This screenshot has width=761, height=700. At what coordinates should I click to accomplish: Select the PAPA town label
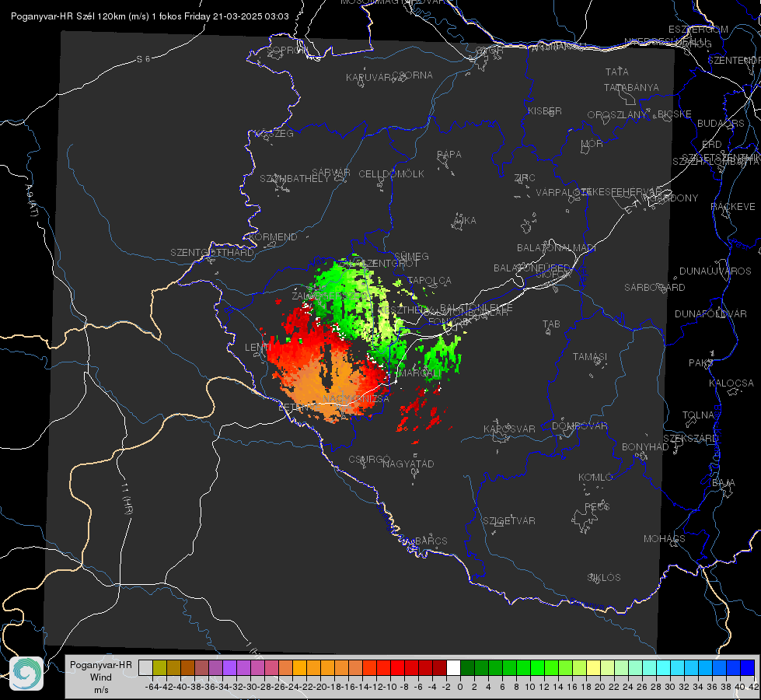[x=449, y=154]
